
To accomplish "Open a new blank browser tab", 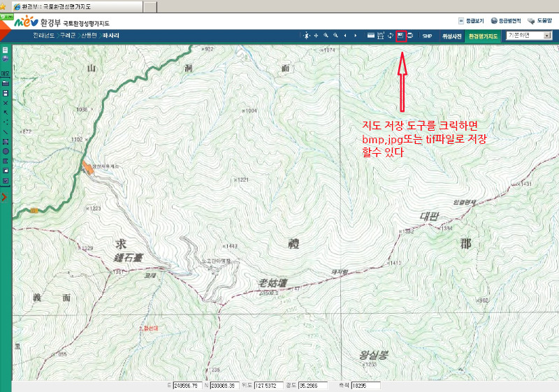I will coord(150,7).
